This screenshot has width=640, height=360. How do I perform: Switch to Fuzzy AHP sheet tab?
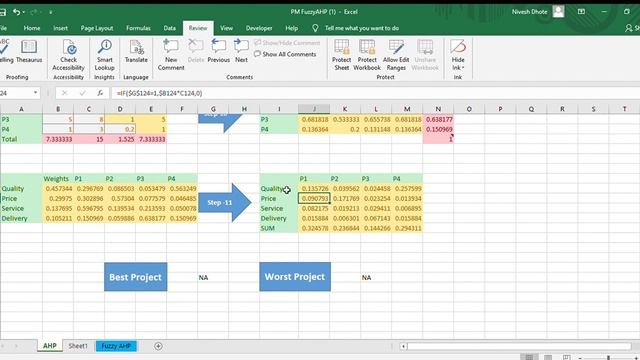tap(116, 346)
